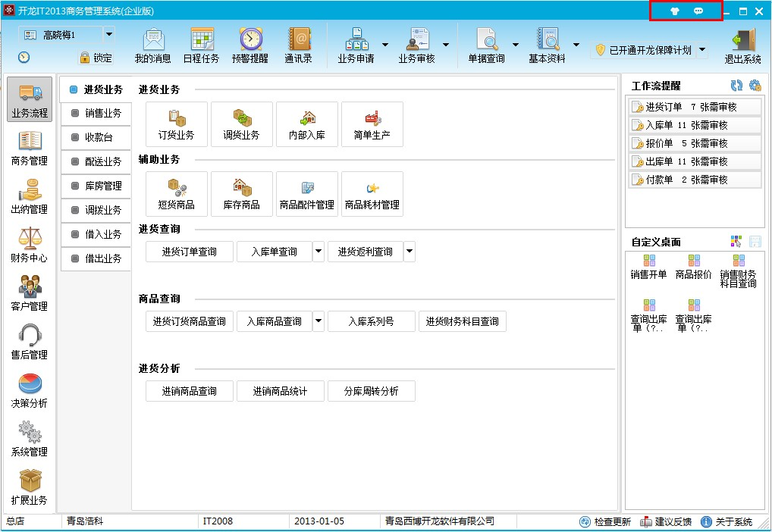This screenshot has height=532, width=772.
Task: Open 工作流提醒 gear settings icon
Action: click(755, 86)
